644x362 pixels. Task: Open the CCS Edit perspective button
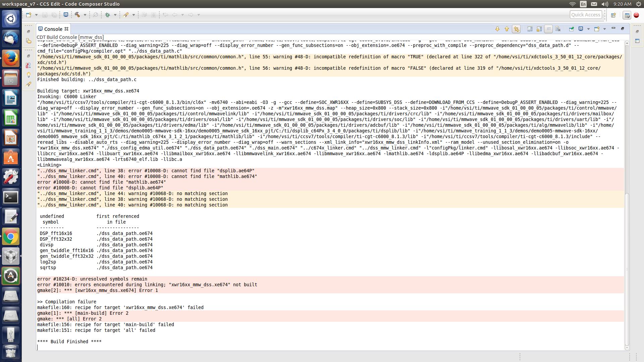point(627,15)
